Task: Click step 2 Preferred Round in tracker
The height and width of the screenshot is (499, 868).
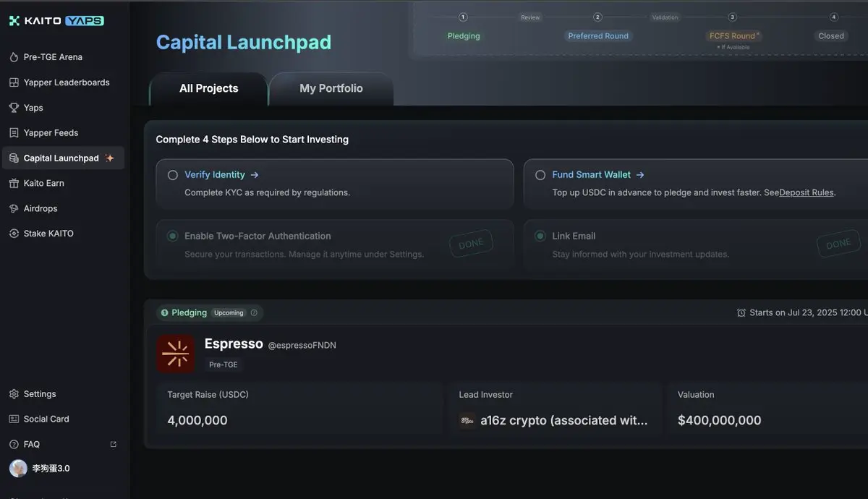Action: click(598, 36)
